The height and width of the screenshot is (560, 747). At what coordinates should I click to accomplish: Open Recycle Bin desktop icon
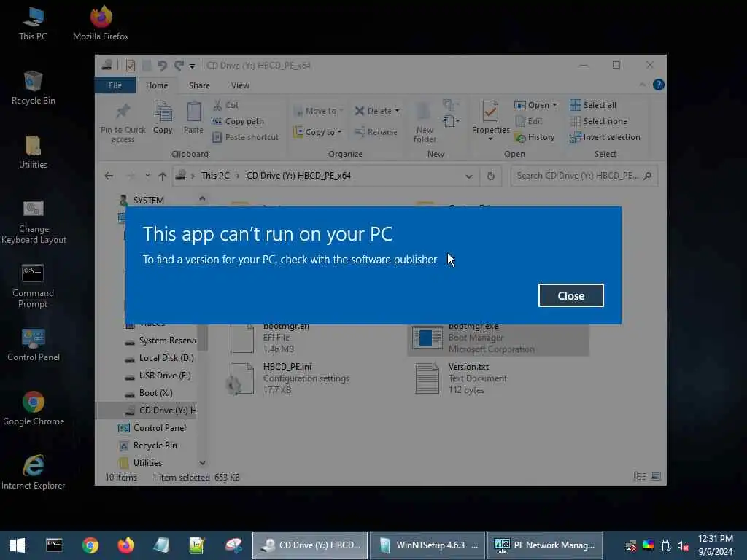[x=33, y=88]
